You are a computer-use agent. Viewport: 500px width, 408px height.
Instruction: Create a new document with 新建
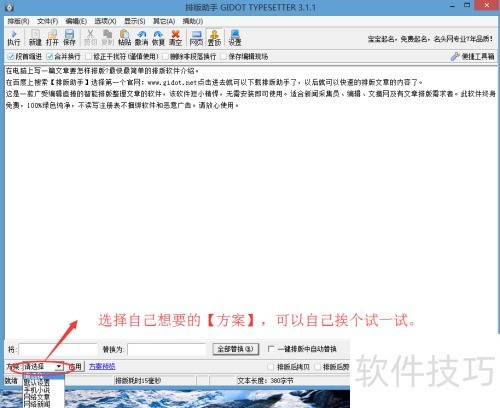coord(35,38)
